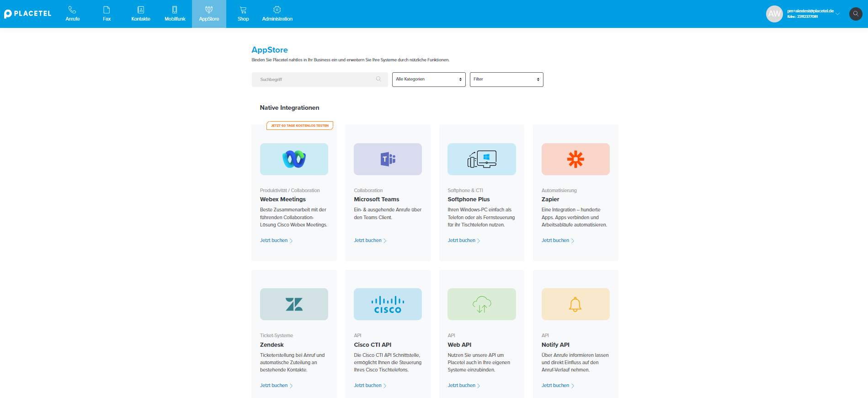Click the Zendesk card title
The height and width of the screenshot is (398, 868).
point(272,345)
